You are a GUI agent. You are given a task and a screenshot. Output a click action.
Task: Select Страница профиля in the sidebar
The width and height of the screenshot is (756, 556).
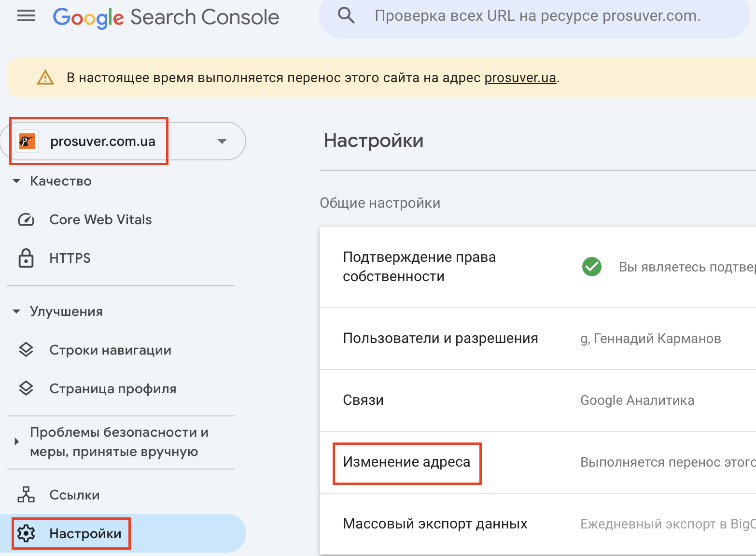tap(113, 388)
